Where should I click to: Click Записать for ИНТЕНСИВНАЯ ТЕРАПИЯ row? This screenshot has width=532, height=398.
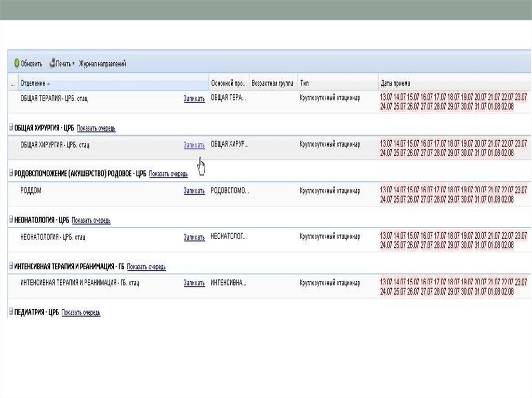194,283
